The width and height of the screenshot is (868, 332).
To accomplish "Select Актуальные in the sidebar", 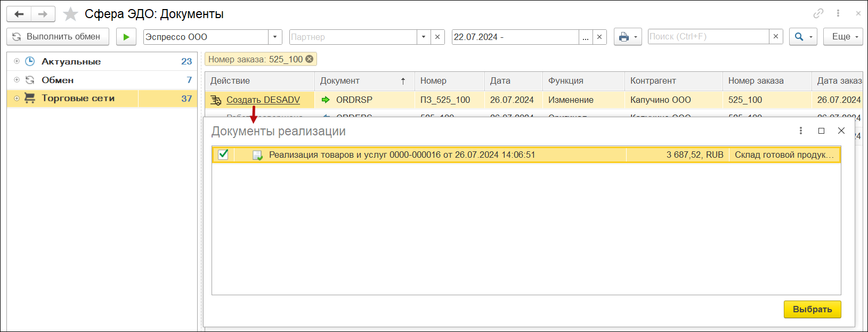I will [71, 61].
